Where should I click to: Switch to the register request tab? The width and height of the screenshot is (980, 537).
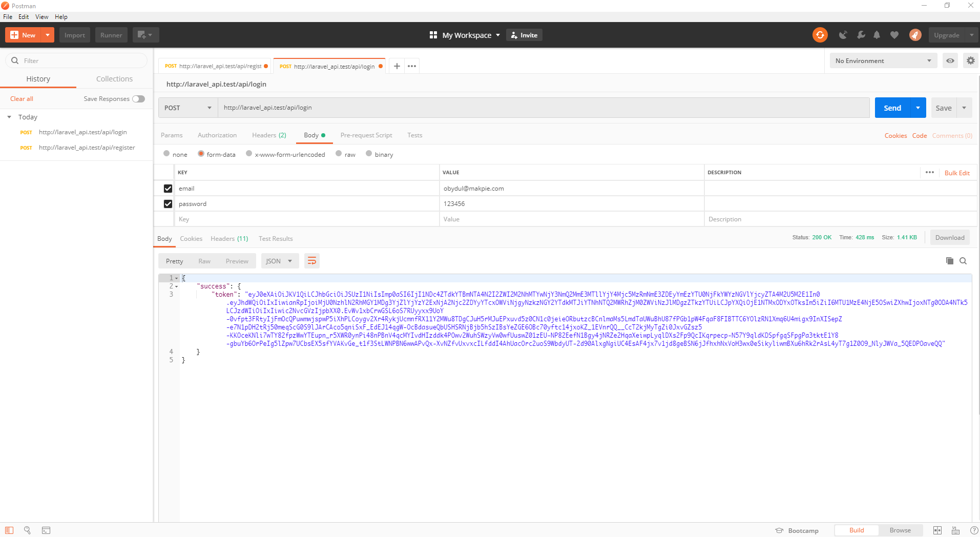(x=216, y=66)
